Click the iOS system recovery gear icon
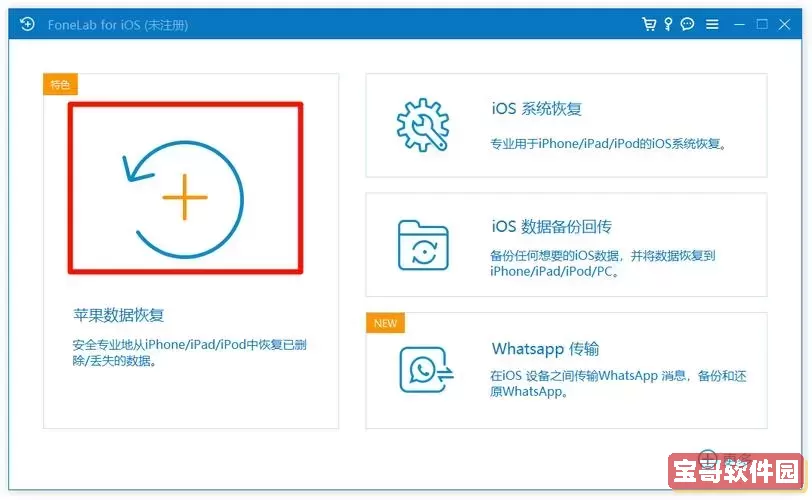 (x=423, y=125)
